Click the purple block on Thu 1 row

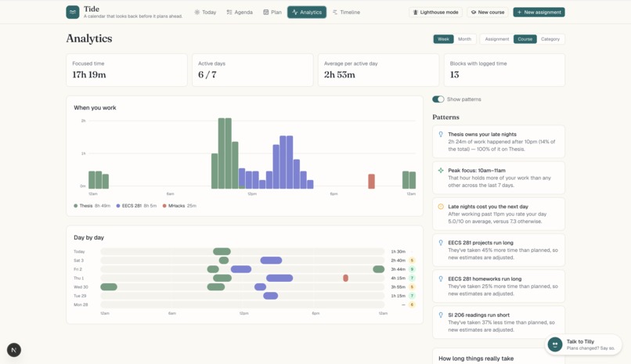[279, 278]
